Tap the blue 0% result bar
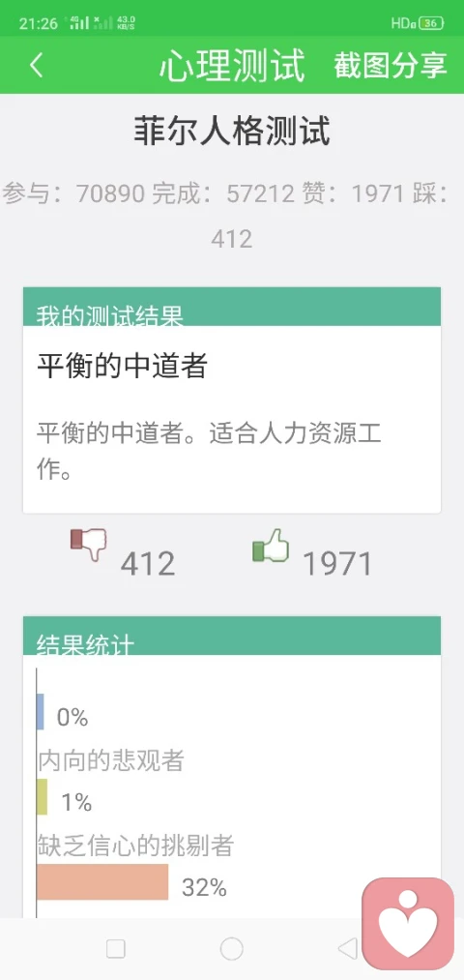The height and width of the screenshot is (980, 464). (40, 712)
